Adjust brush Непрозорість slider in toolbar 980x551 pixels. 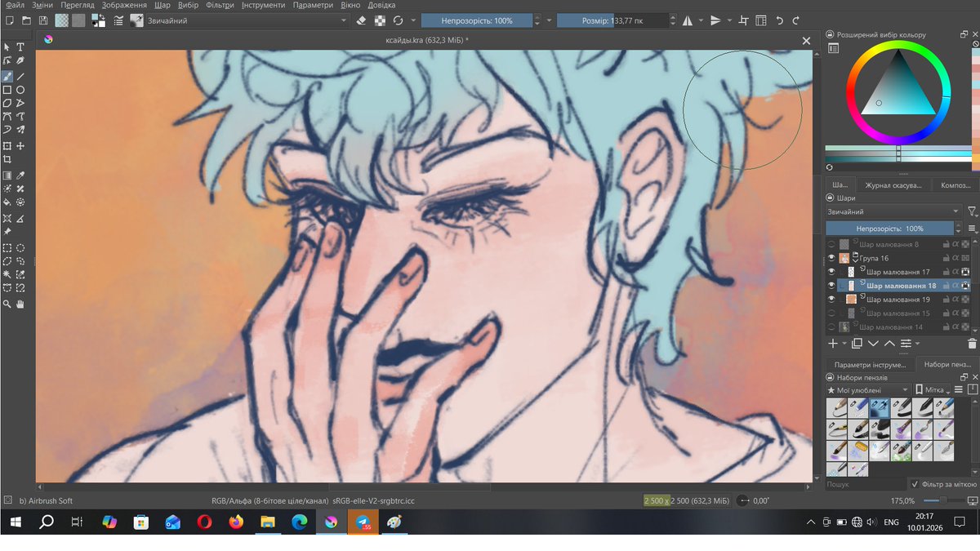tap(477, 20)
